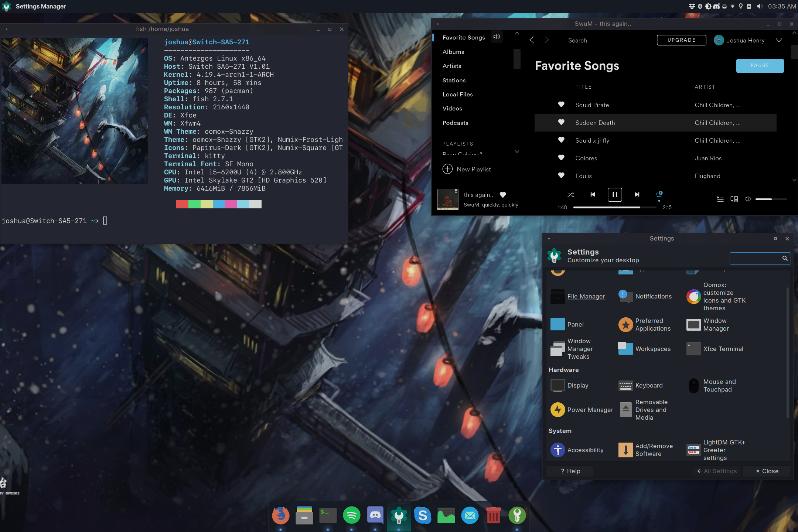Select Videos in the Spotify sidebar
Screen dimensions: 798x532
(452, 108)
